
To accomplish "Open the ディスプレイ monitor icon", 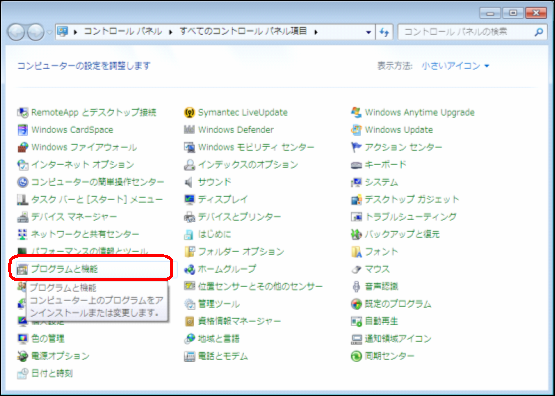I will (x=189, y=200).
